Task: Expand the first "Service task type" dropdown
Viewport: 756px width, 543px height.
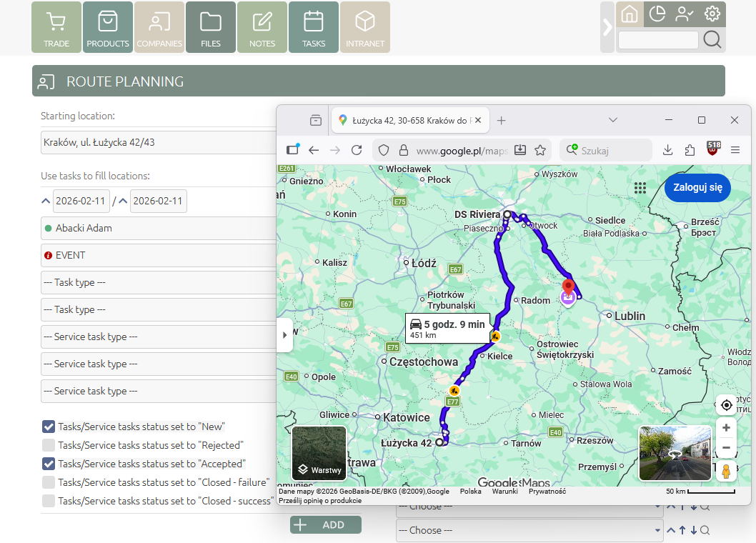Action: (x=157, y=337)
